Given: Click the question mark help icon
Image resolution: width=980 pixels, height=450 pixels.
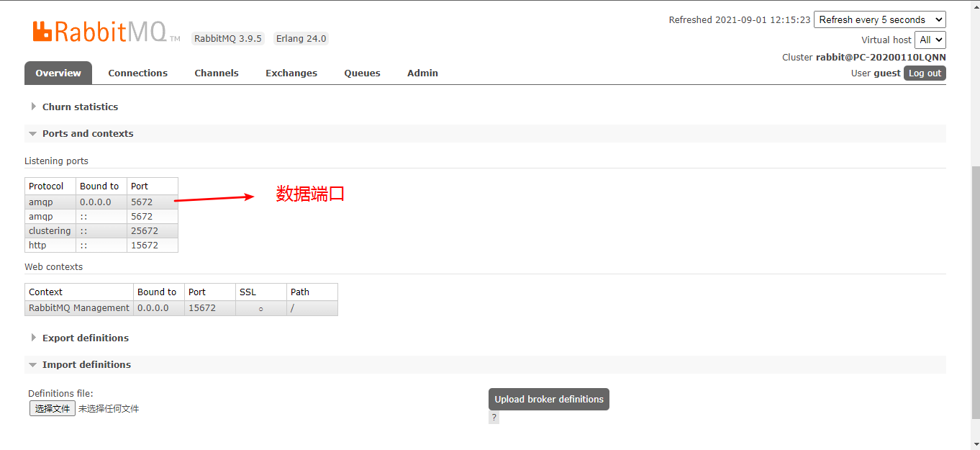Looking at the screenshot, I should tap(494, 418).
